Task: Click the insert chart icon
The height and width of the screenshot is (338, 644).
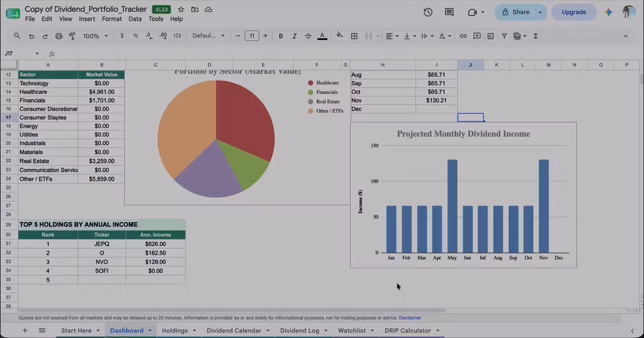Action: pyautogui.click(x=490, y=36)
